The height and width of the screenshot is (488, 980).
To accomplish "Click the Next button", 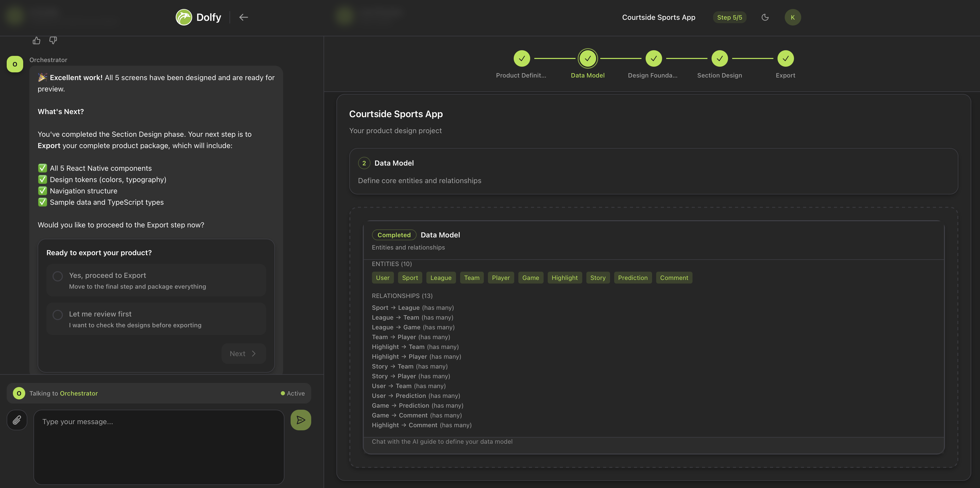I will click(243, 353).
